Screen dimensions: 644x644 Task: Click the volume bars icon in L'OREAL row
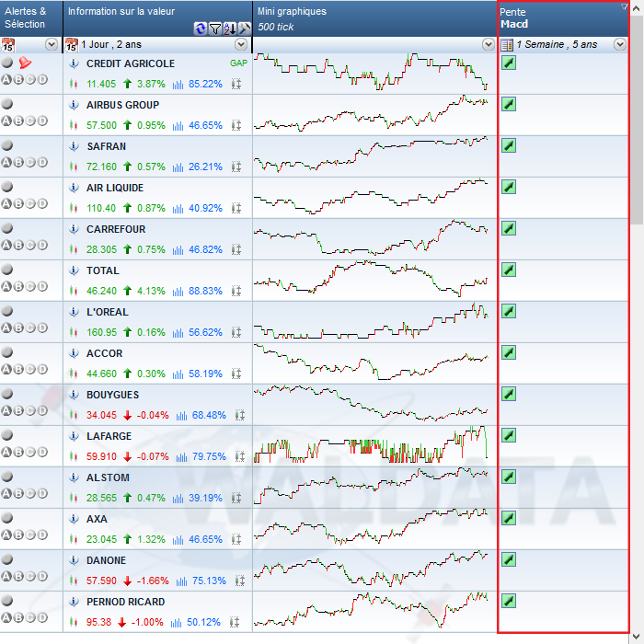[178, 333]
